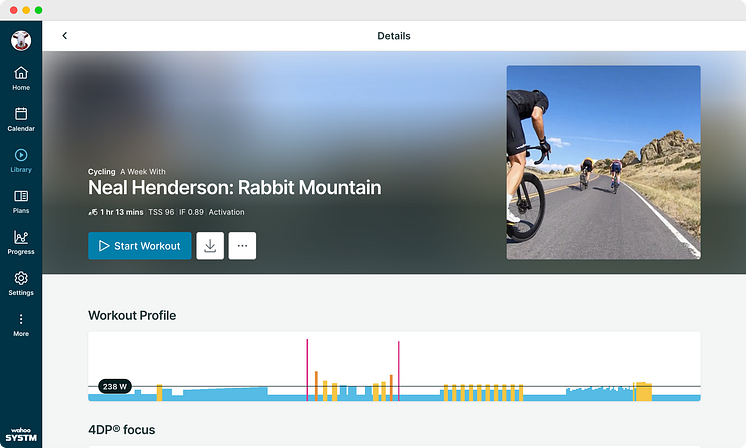Go to Plans in the sidebar

(x=21, y=201)
